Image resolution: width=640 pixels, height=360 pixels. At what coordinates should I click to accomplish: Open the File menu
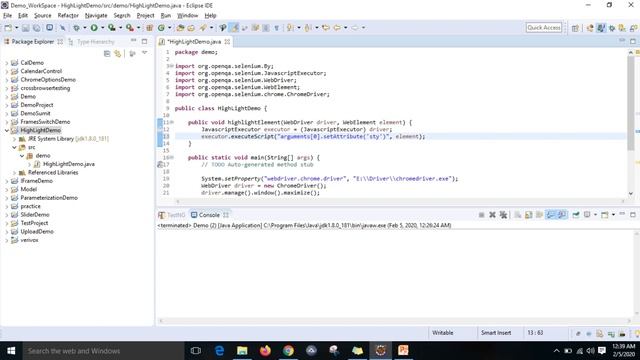[x=7, y=16]
